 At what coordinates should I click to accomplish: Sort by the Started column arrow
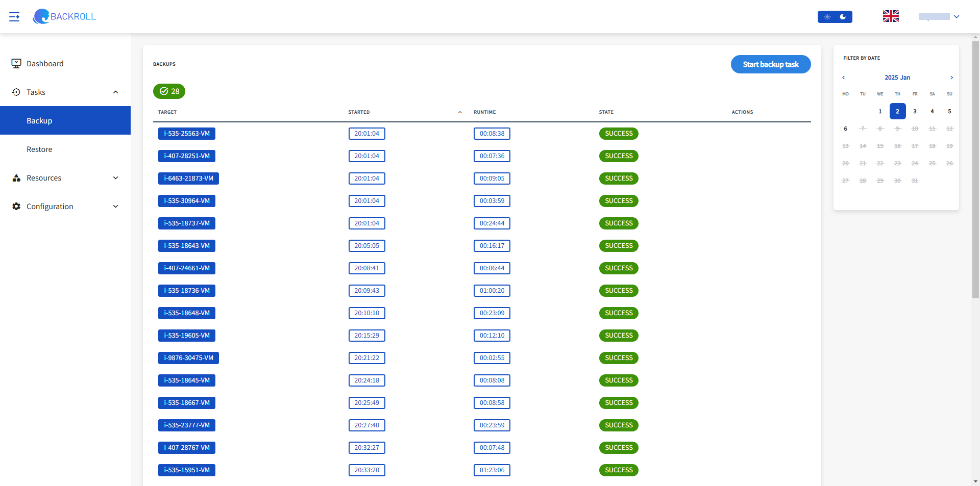pos(460,112)
